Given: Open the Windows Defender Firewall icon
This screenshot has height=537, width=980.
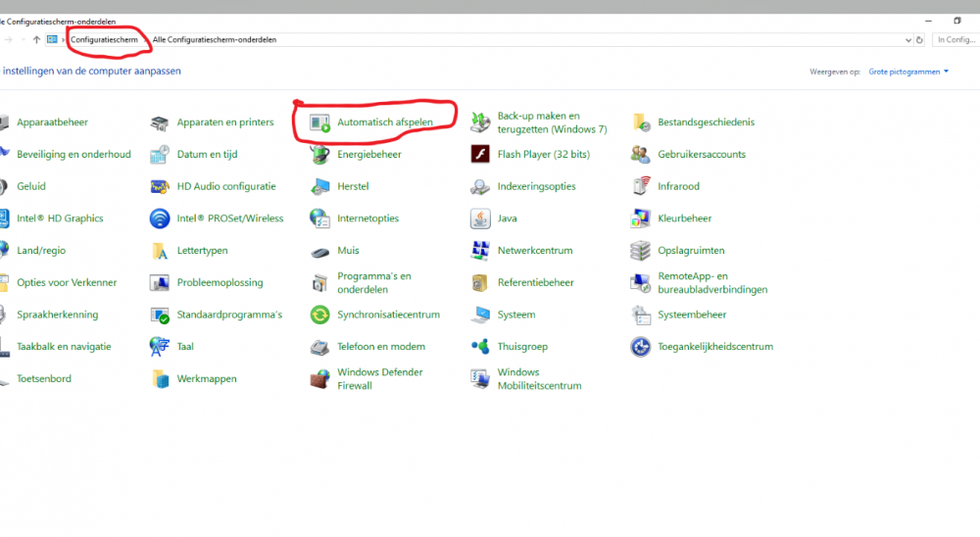Looking at the screenshot, I should 320,379.
